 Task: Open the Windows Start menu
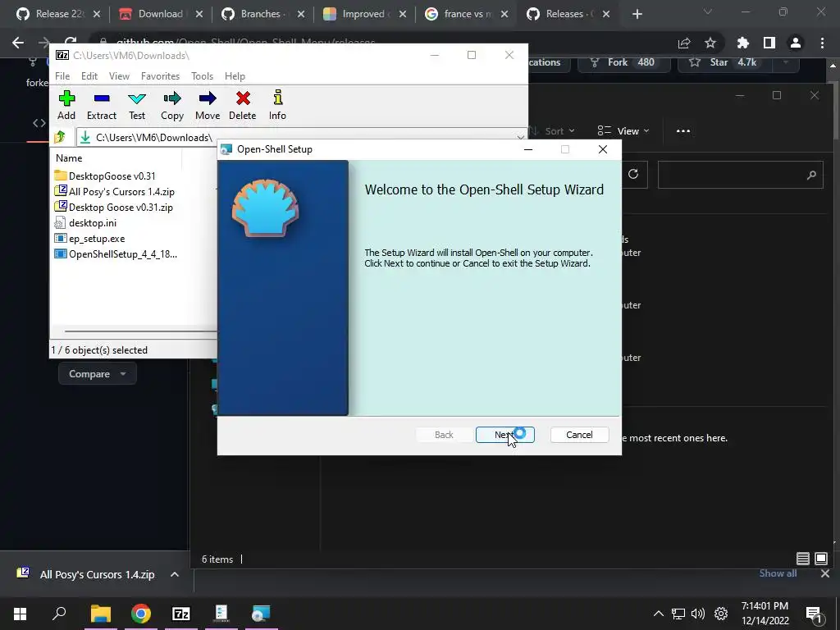pyautogui.click(x=20, y=614)
